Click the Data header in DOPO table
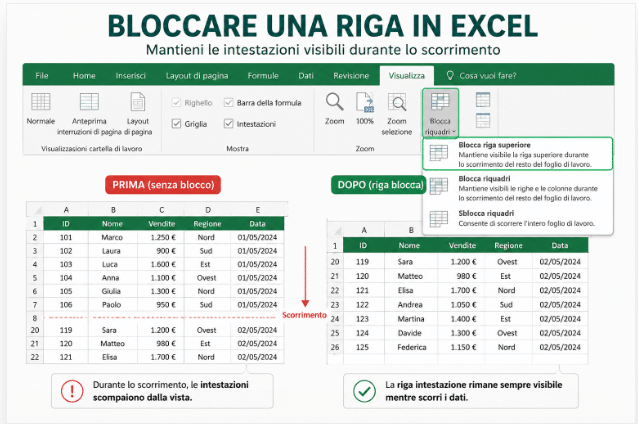Screen dimensions: 638x424 (x=560, y=245)
